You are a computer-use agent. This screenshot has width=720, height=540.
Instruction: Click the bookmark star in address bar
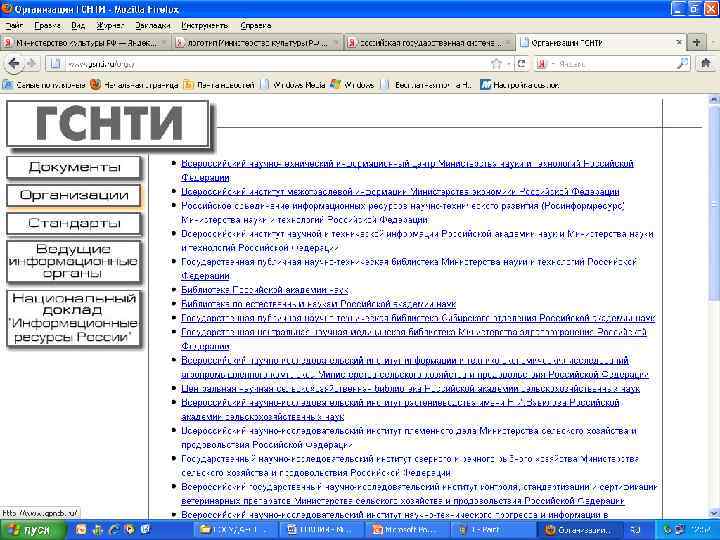tap(495, 64)
